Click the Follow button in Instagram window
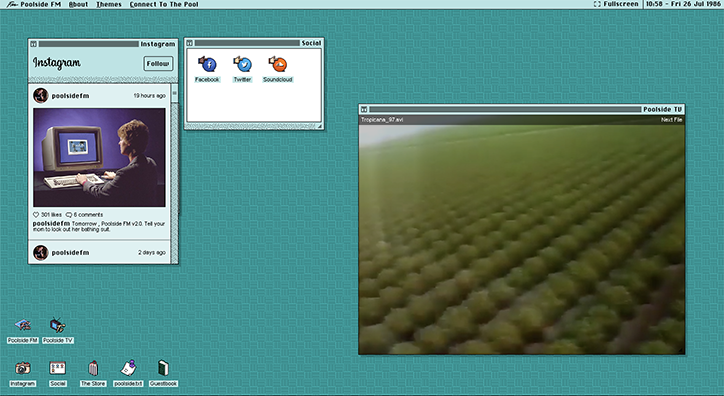This screenshot has height=396, width=724. pyautogui.click(x=158, y=64)
